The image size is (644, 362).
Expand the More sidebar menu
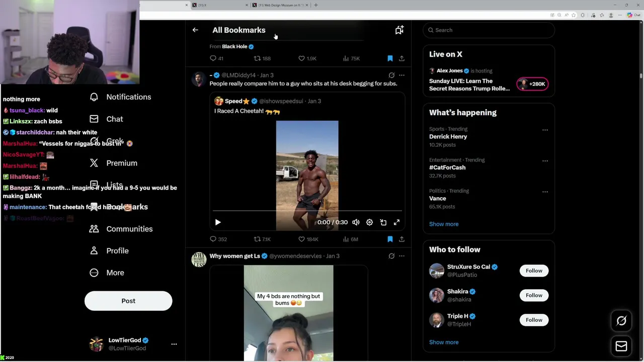point(107,273)
